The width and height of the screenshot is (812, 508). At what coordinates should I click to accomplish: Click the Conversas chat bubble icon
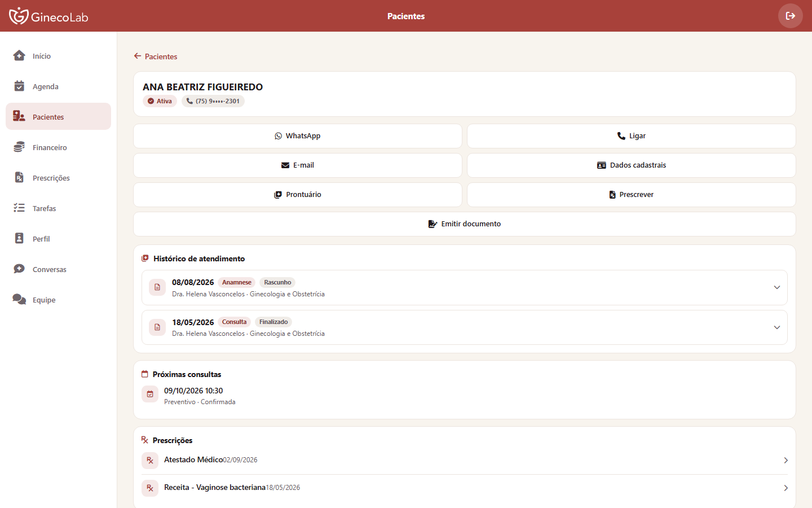[x=19, y=269]
